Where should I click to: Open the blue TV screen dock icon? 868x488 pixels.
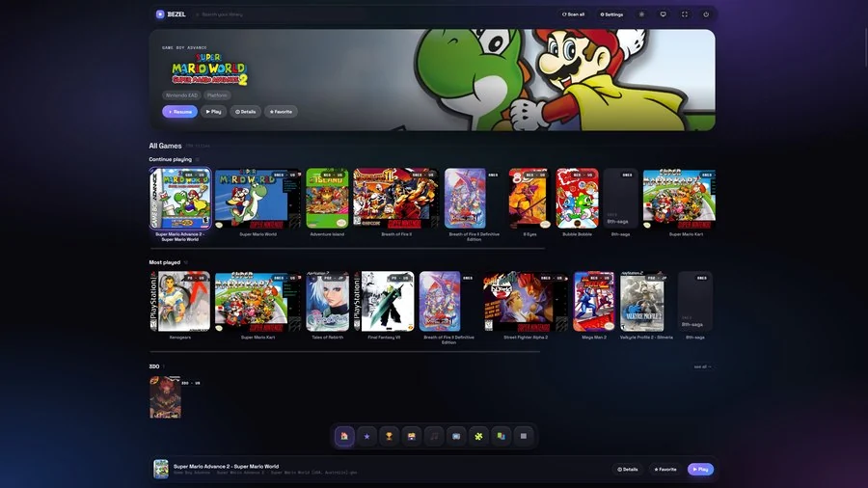click(456, 436)
